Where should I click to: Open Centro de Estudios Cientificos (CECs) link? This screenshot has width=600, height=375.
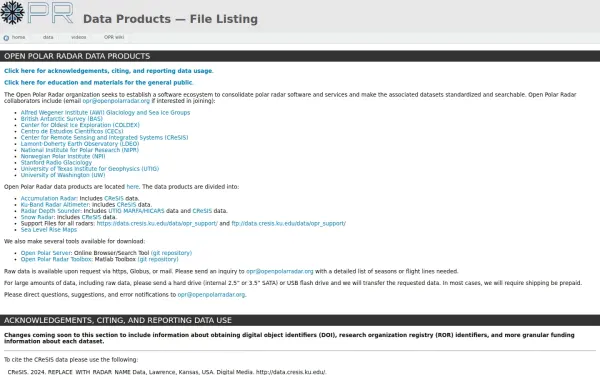point(72,131)
